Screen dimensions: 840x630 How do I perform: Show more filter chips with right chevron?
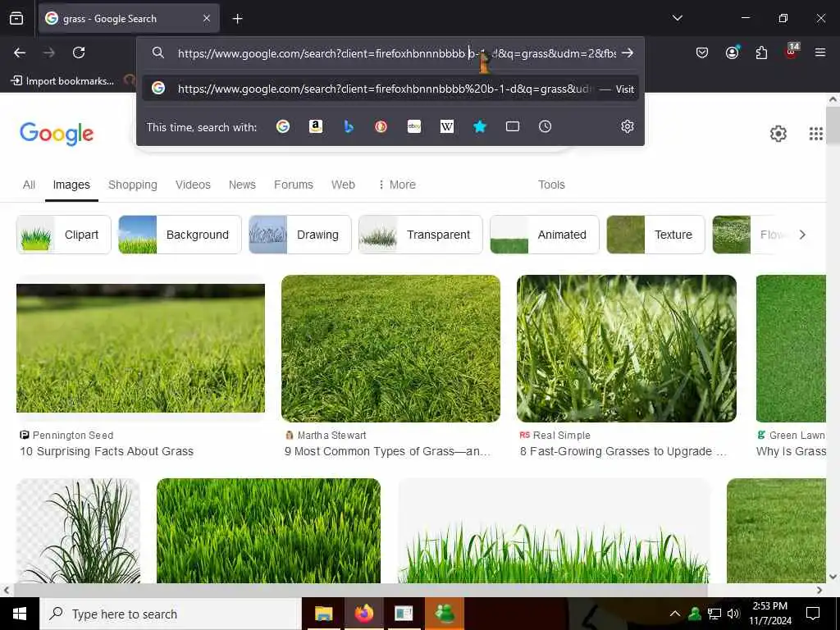[802, 235]
